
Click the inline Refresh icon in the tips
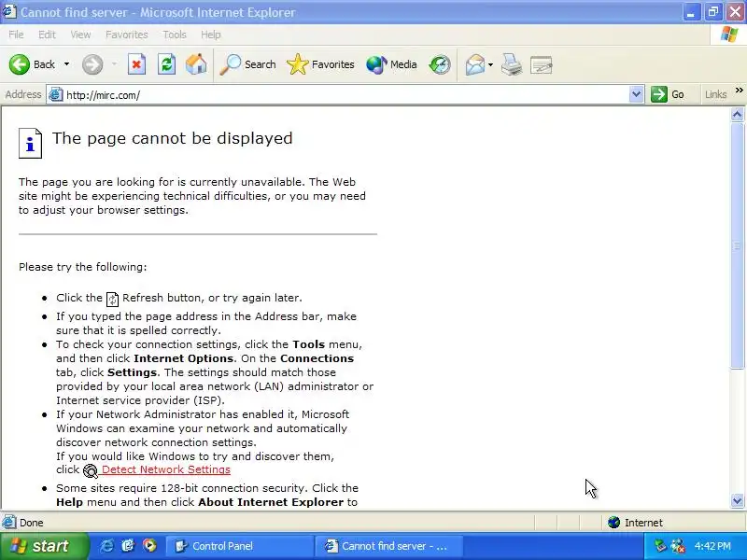pyautogui.click(x=112, y=299)
